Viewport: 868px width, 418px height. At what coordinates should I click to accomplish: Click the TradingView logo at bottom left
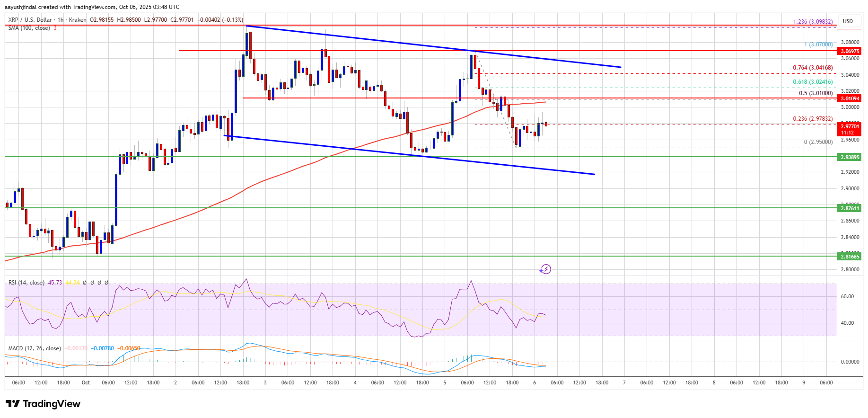click(x=43, y=404)
